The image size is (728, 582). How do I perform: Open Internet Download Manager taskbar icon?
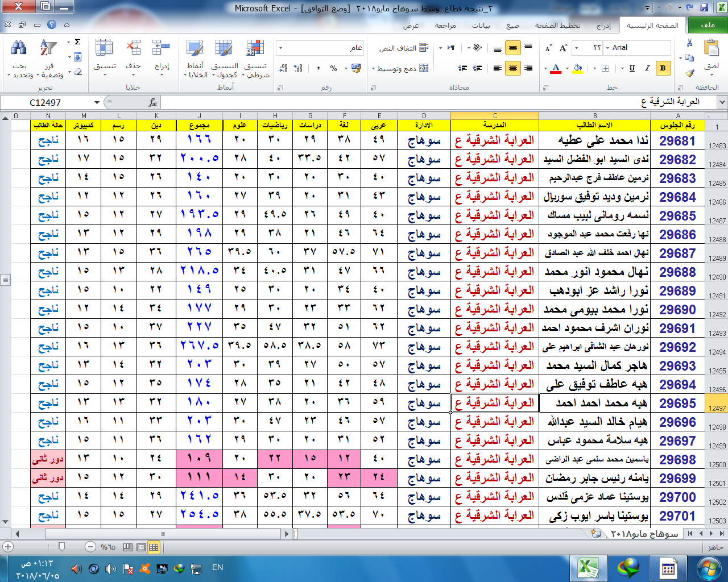tap(629, 568)
